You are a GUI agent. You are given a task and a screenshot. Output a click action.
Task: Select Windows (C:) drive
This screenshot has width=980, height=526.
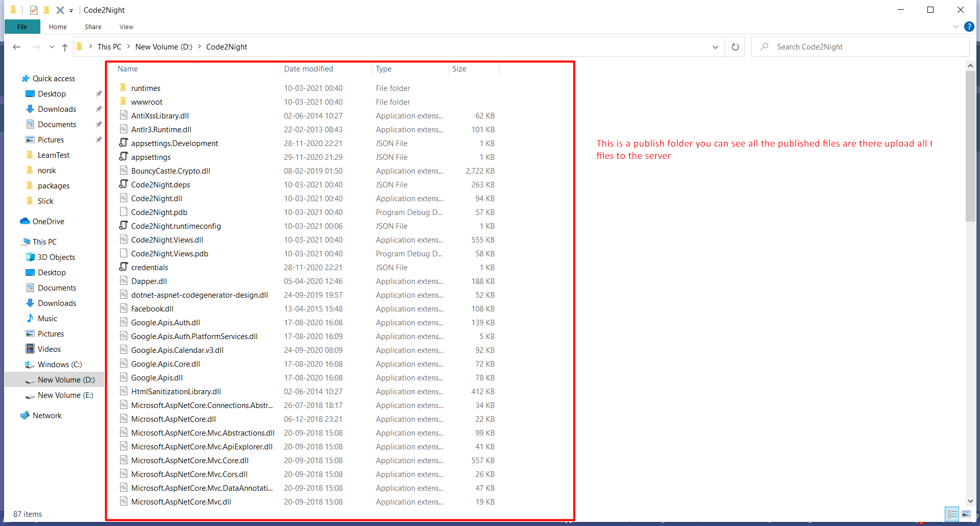(60, 365)
